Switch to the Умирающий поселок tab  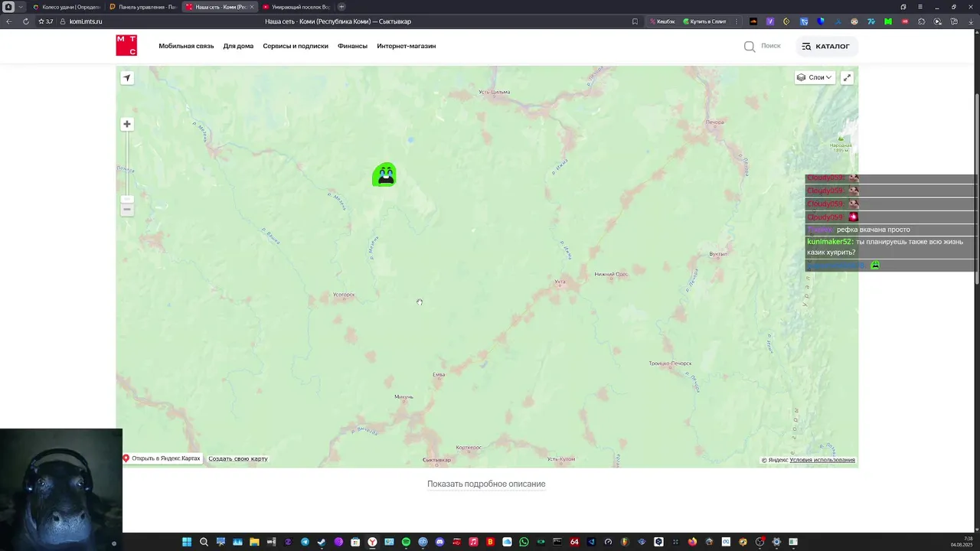coord(296,7)
